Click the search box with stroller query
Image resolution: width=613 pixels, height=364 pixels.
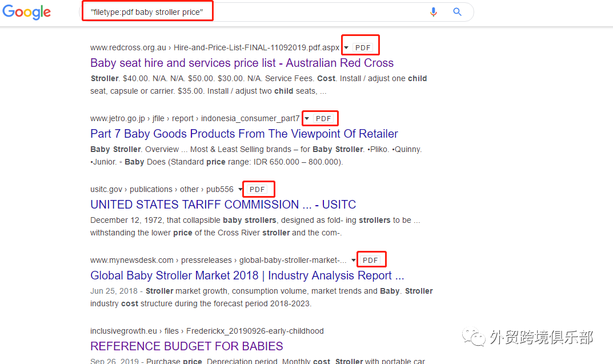coord(276,12)
